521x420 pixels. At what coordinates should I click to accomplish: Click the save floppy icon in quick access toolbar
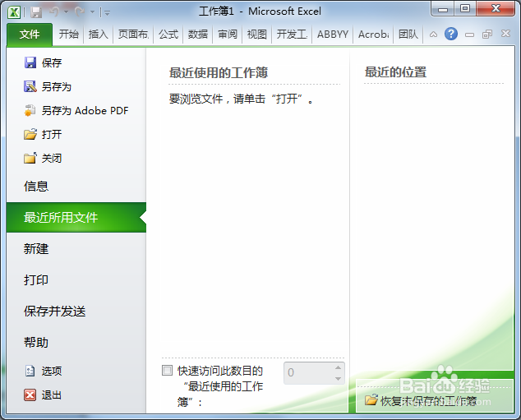tap(36, 12)
